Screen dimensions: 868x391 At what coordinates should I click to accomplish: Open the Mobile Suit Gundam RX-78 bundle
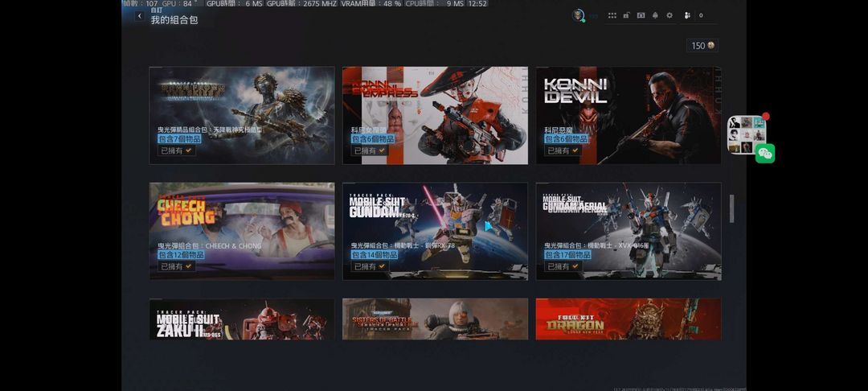coord(435,231)
